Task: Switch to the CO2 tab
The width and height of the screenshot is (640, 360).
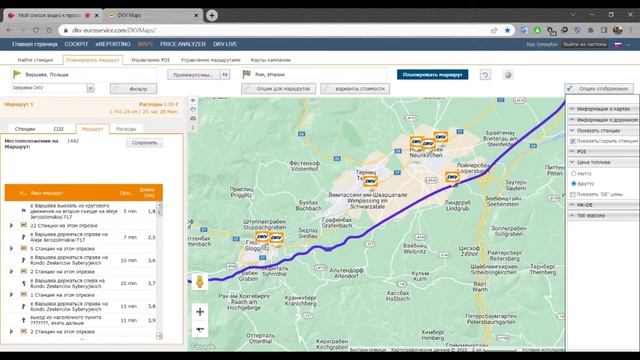Action: 59,129
